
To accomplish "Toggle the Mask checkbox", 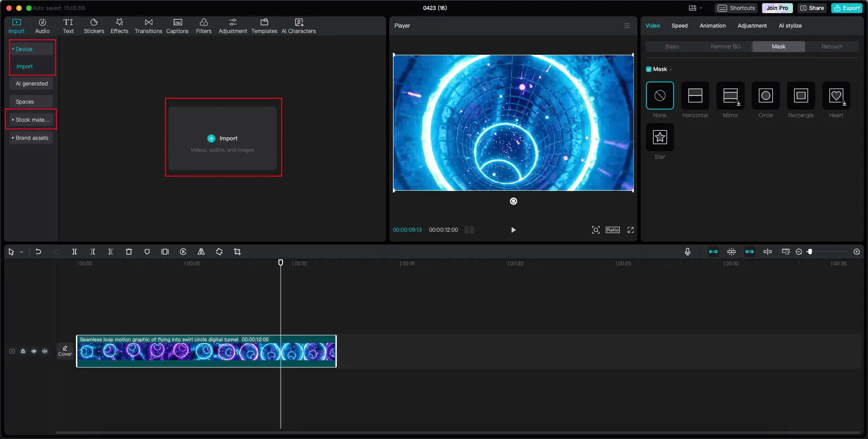I will point(649,69).
